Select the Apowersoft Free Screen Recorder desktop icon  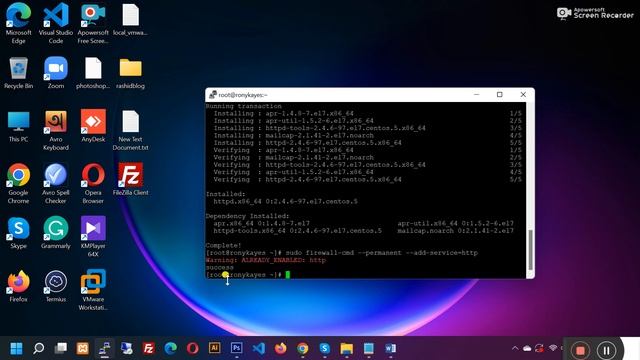coord(93,23)
